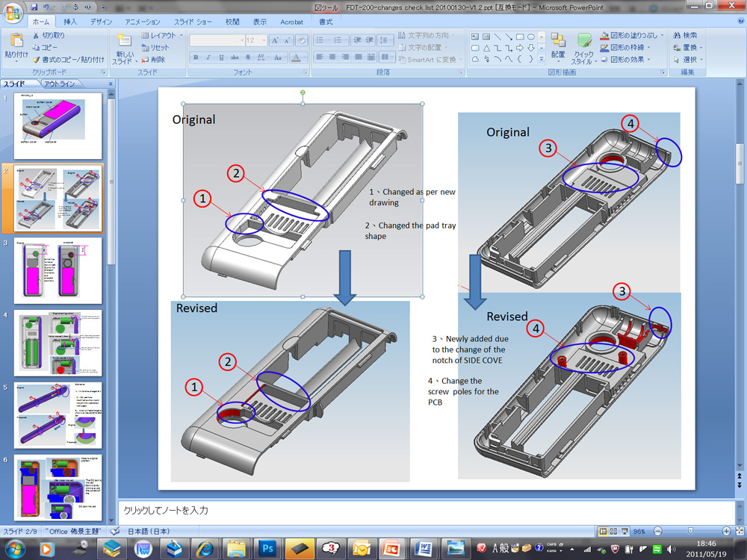The image size is (747, 560).
Task: Click the New Slide (新しいスライド) icon
Action: tap(123, 42)
